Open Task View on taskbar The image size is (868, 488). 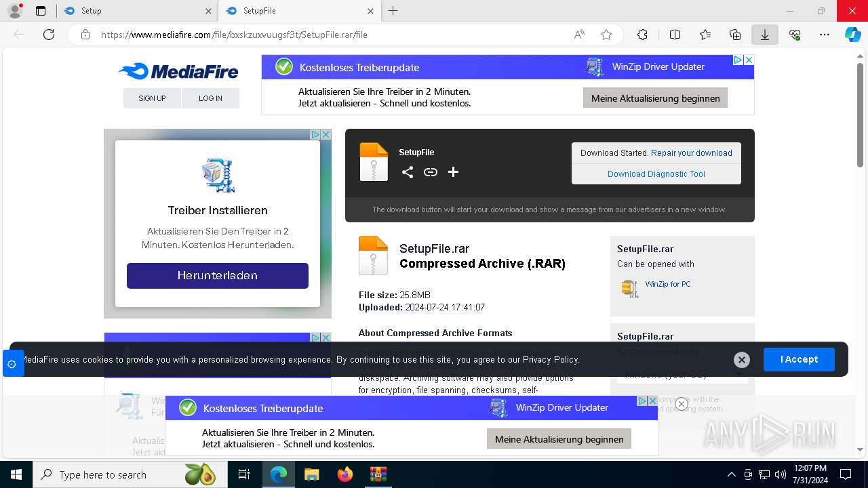coord(244,474)
